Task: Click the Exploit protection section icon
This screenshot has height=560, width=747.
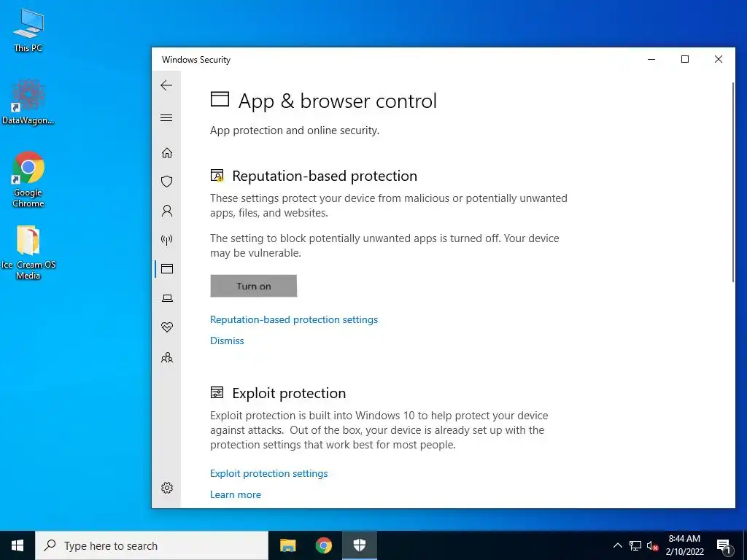Action: [x=217, y=392]
